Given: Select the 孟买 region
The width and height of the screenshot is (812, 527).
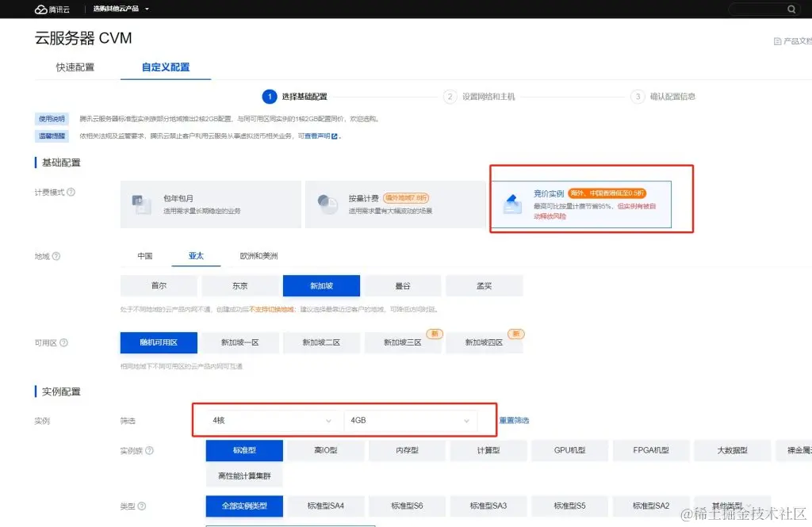Looking at the screenshot, I should click(x=484, y=286).
